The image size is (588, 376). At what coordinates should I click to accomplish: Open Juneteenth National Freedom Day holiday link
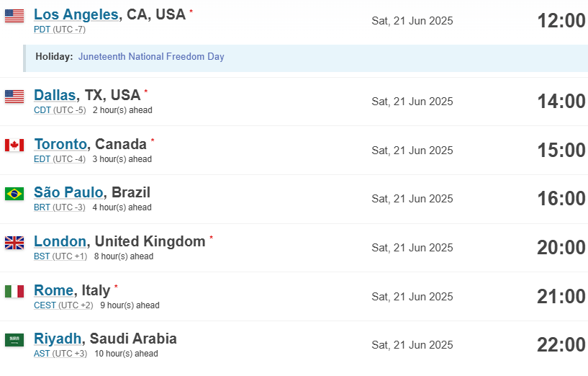coord(151,56)
